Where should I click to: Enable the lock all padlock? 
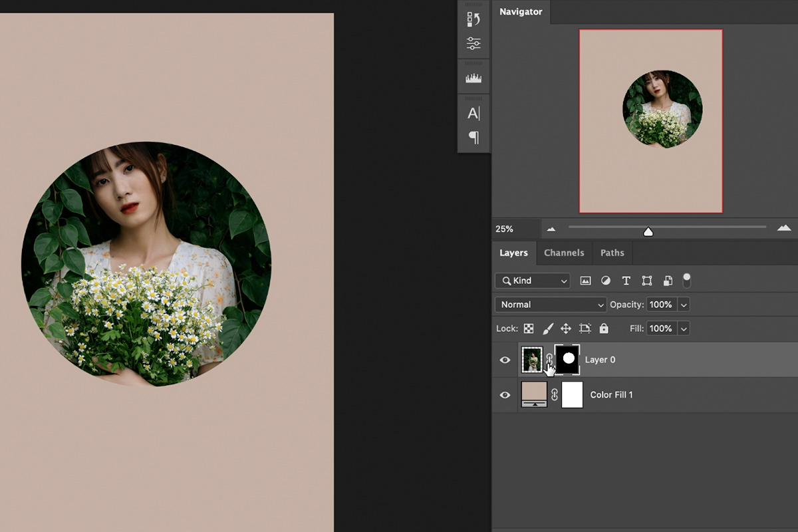click(603, 328)
